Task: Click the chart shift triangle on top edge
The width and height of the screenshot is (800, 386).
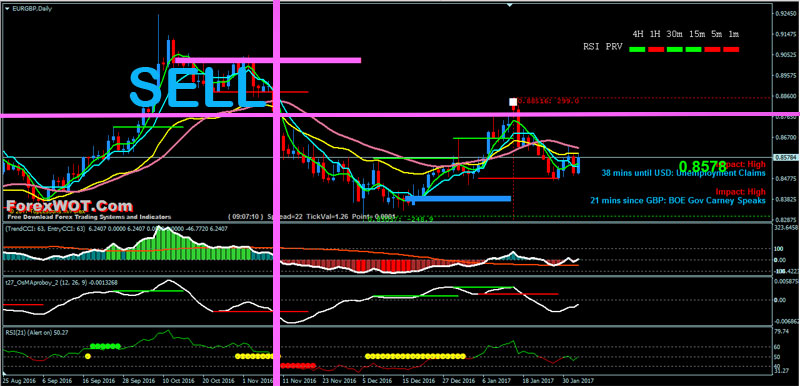Action: pyautogui.click(x=509, y=5)
